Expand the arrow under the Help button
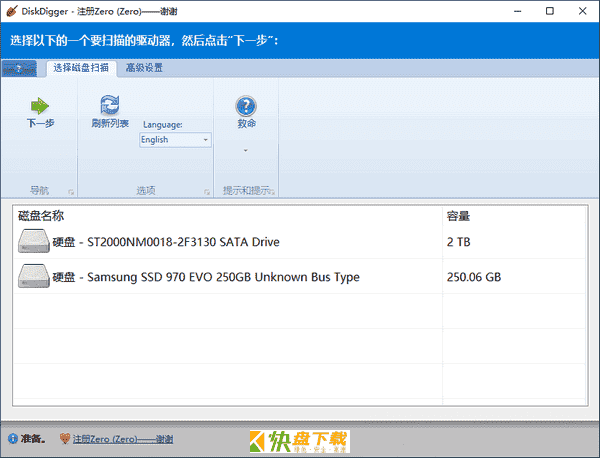 [246, 150]
